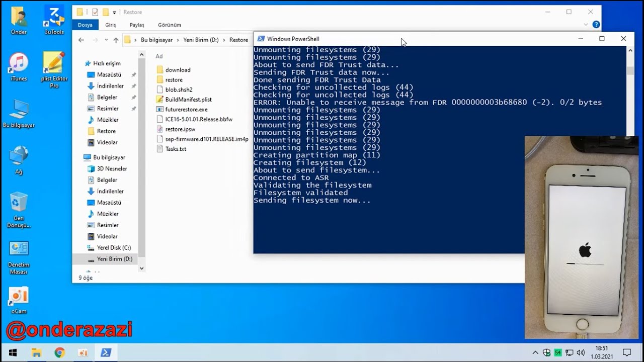644x362 pixels.
Task: Click the Windows Security tray icon
Action: (547, 353)
